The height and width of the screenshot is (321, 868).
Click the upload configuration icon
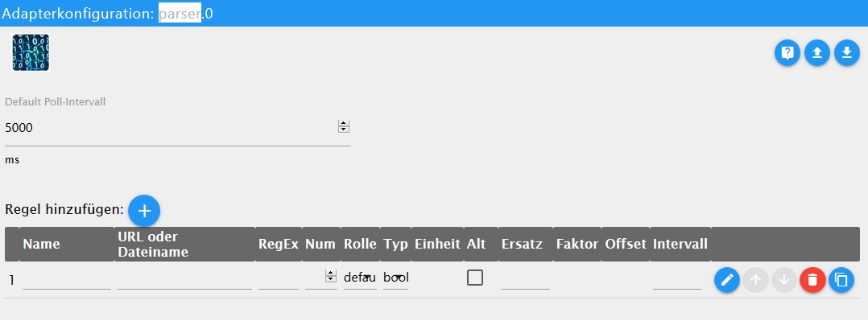(817, 53)
